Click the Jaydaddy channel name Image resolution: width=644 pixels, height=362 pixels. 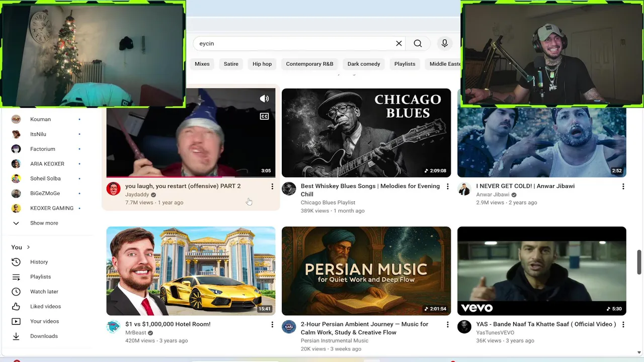(x=137, y=195)
